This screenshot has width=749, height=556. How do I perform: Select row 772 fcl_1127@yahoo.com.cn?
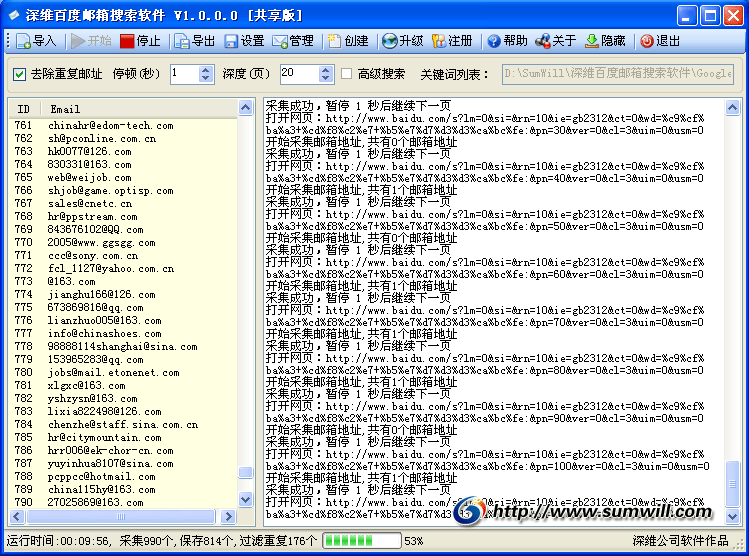point(123,268)
